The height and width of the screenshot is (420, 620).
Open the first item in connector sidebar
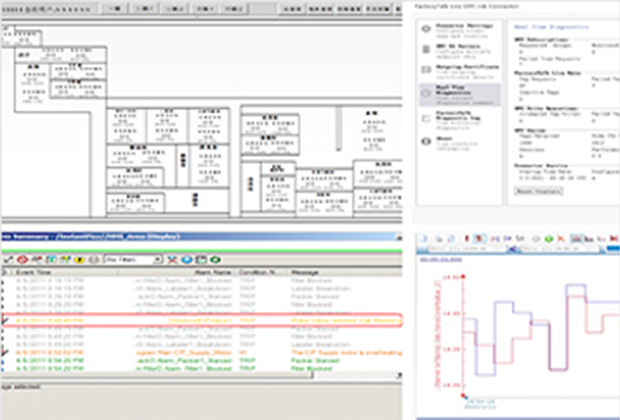click(457, 30)
